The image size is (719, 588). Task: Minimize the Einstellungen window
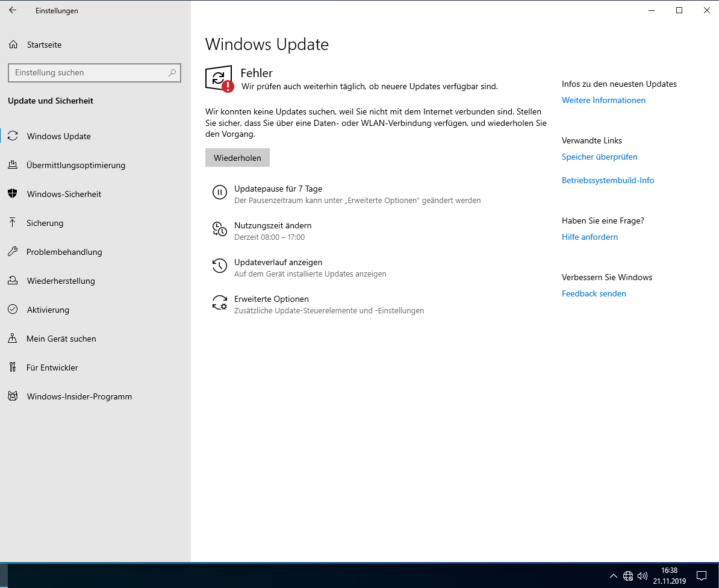[x=652, y=10]
